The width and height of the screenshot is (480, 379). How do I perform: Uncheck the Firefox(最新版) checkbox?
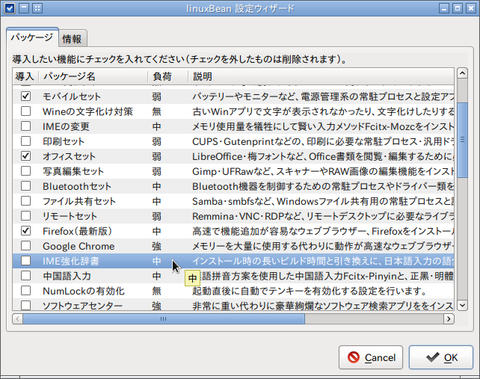coord(26,231)
